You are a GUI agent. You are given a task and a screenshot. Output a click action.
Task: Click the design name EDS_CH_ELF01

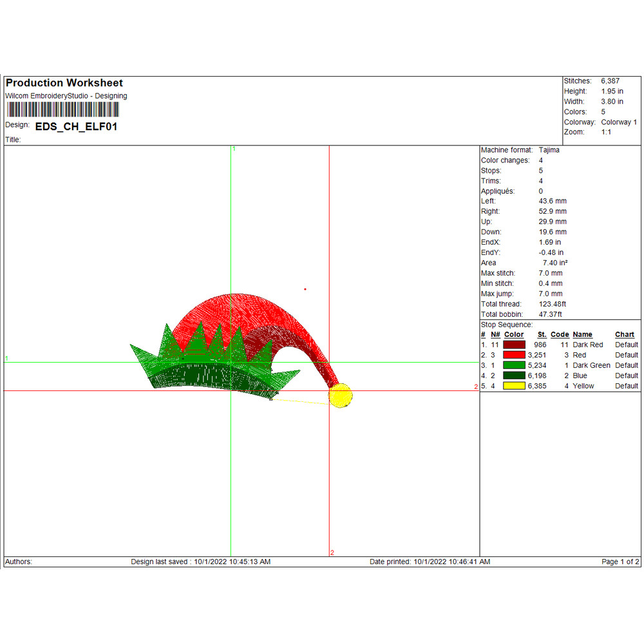pyautogui.click(x=76, y=127)
